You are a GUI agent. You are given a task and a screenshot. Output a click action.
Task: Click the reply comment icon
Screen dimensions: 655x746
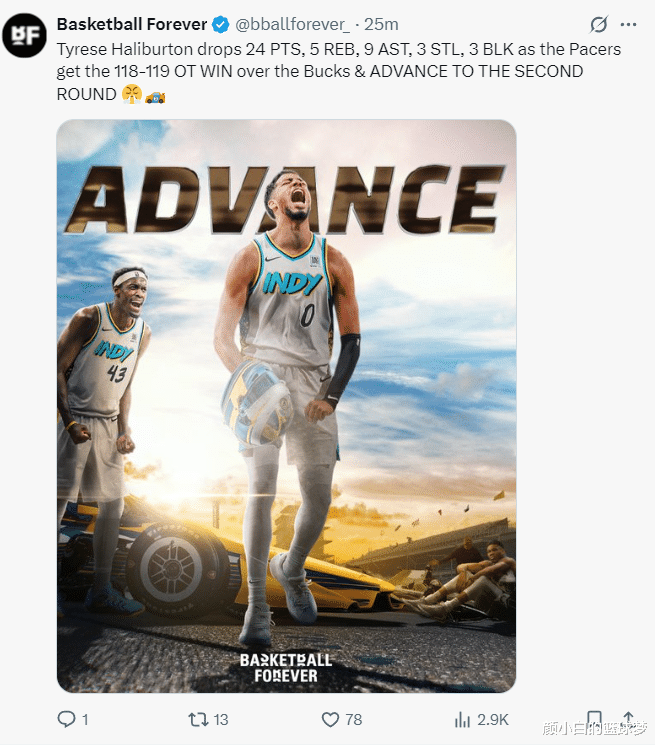pos(66,719)
